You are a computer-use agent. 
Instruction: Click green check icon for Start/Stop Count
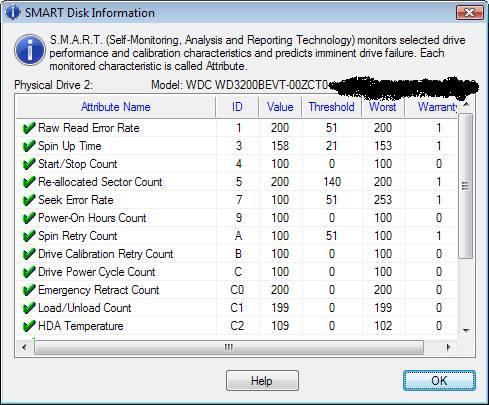pos(29,164)
